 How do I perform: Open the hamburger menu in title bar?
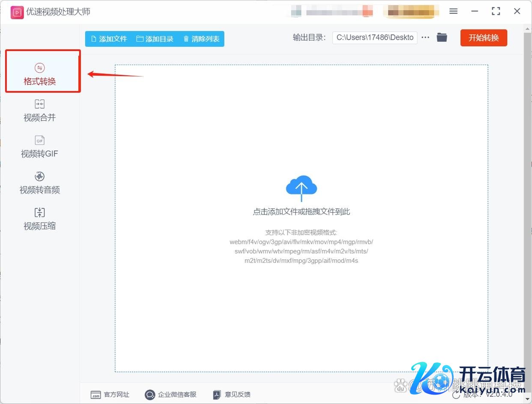[453, 12]
